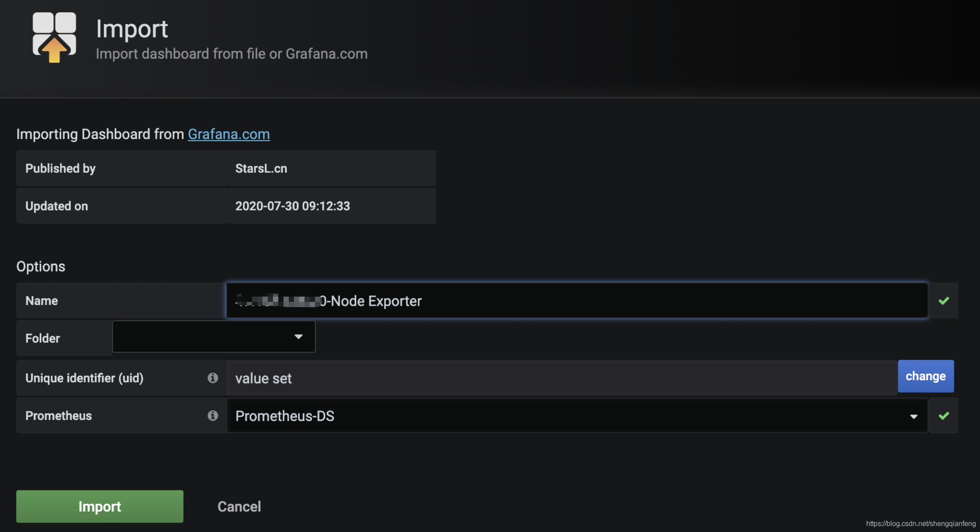Click the 'Options' section heading
Image resolution: width=980 pixels, height=532 pixels.
tap(41, 266)
